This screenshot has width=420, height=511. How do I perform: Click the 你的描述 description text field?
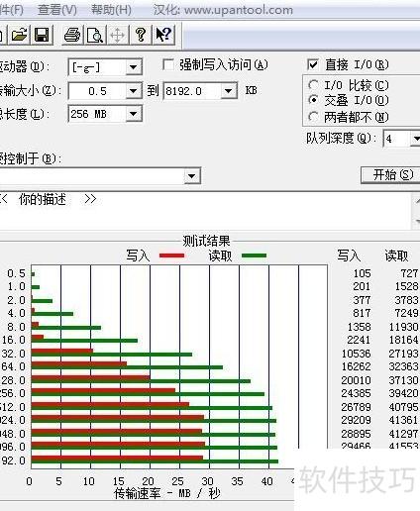[x=205, y=211]
